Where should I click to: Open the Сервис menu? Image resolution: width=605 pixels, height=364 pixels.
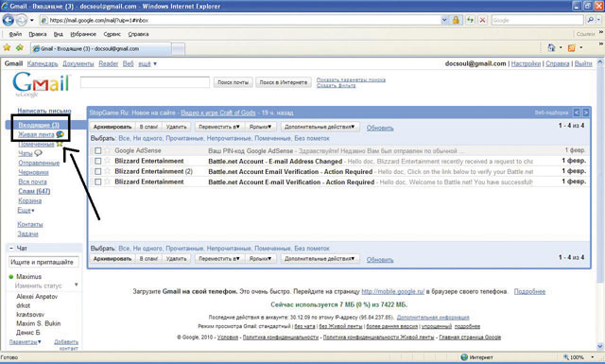point(112,34)
